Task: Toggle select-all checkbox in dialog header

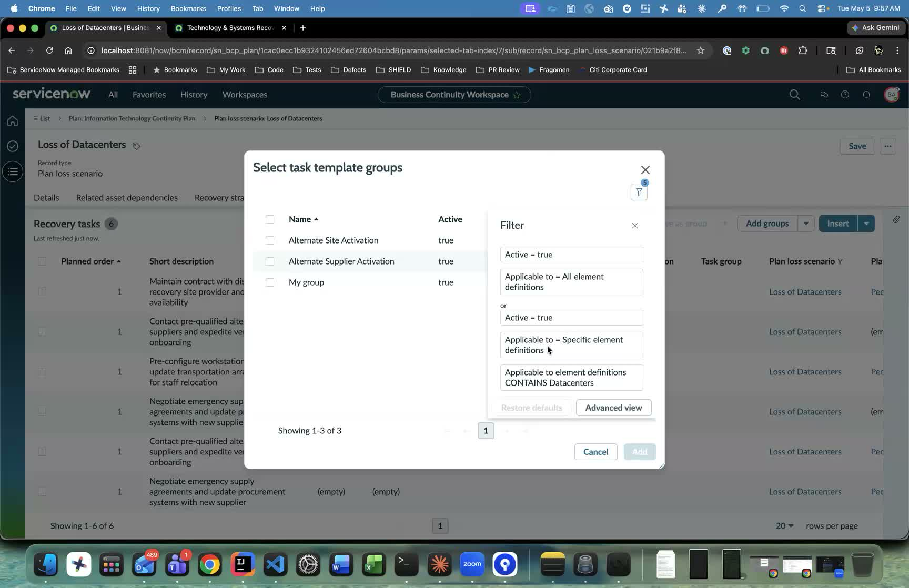Action: [270, 219]
